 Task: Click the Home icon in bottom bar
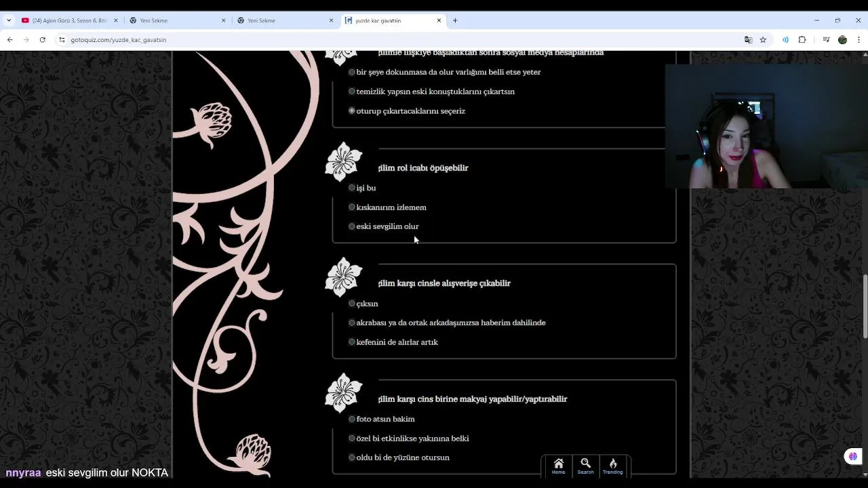pos(558,466)
